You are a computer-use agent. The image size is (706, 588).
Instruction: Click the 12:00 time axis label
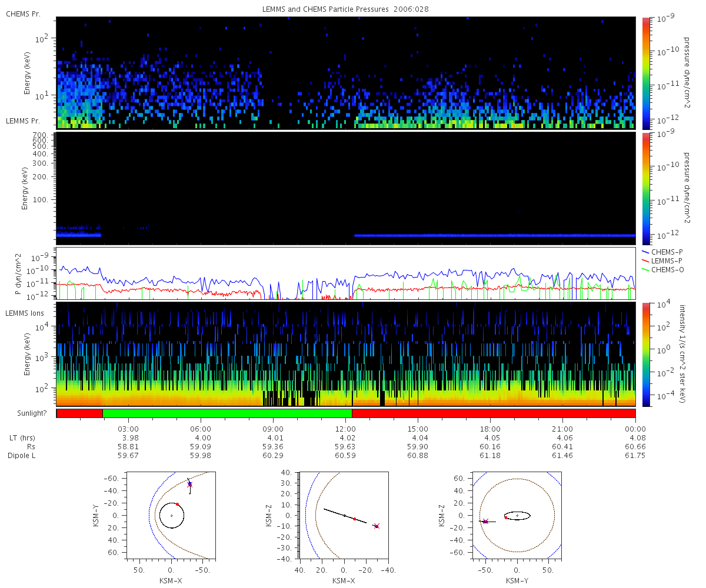pos(345,428)
